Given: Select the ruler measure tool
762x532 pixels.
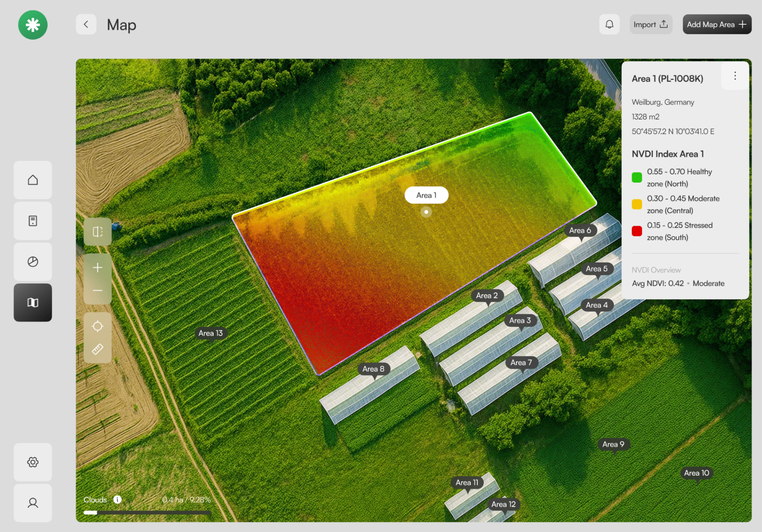Looking at the screenshot, I should (98, 349).
